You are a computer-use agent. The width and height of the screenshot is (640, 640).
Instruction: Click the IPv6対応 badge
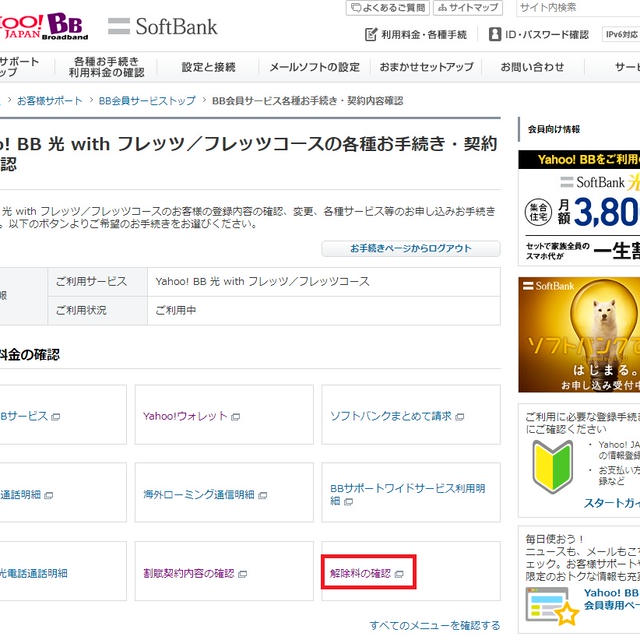pyautogui.click(x=621, y=35)
